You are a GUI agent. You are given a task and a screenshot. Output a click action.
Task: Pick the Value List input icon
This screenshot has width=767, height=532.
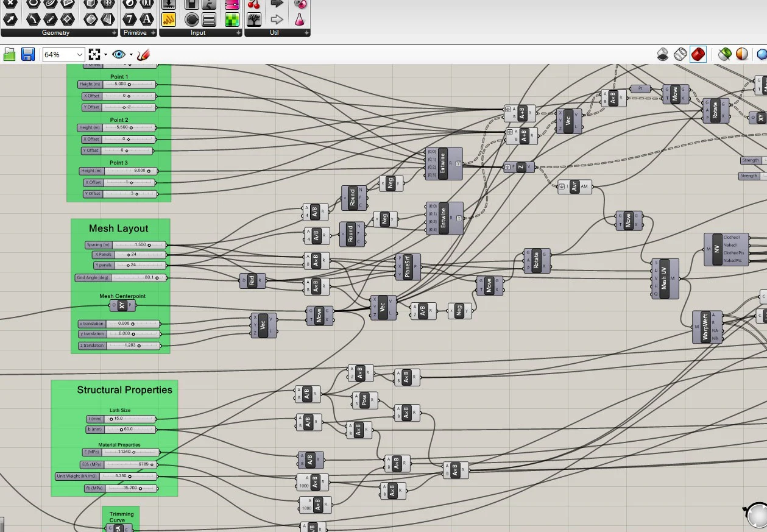[x=209, y=20]
